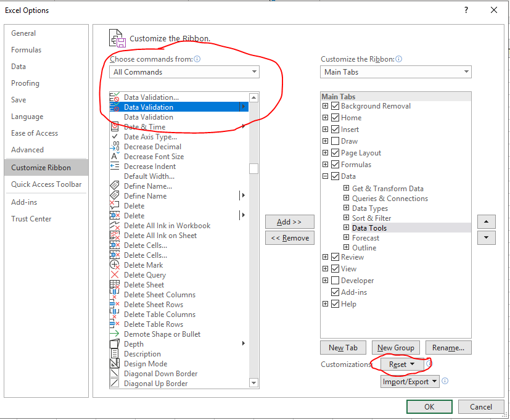This screenshot has height=420, width=510.
Task: Toggle the Data tab checkbox
Action: (x=335, y=176)
